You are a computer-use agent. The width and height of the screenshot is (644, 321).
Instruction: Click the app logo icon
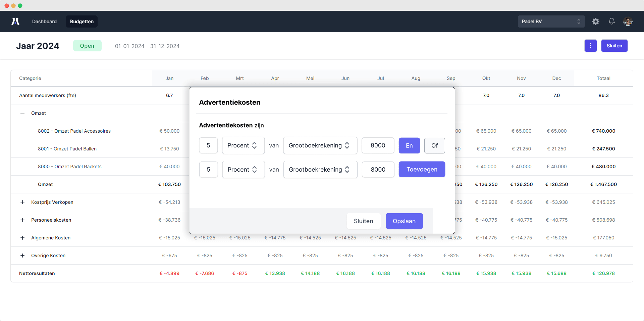pos(15,21)
